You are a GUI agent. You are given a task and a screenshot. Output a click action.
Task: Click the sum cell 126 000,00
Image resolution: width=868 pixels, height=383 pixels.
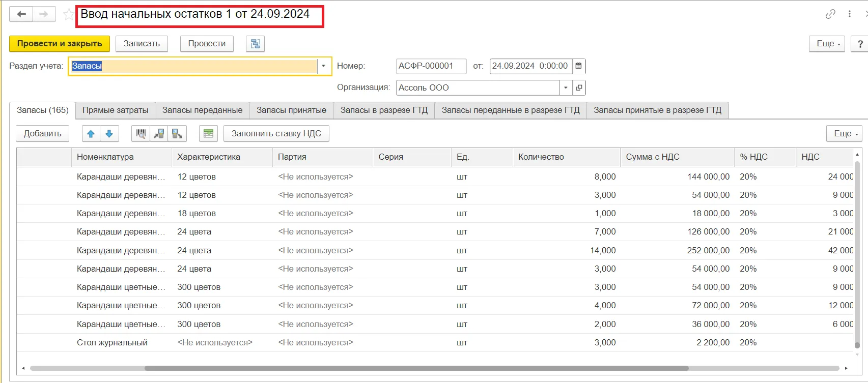click(x=678, y=232)
